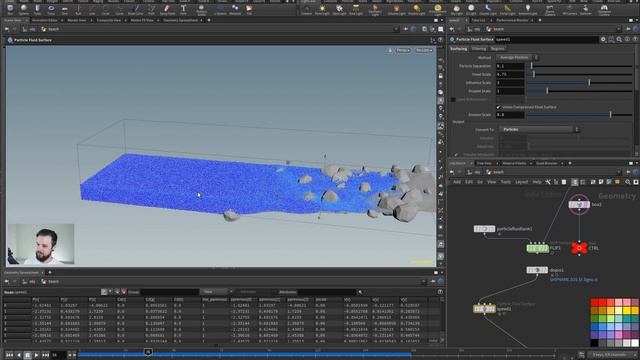Click the Erosion Scale slider handle
The width and height of the screenshot is (640, 360).
[611, 115]
